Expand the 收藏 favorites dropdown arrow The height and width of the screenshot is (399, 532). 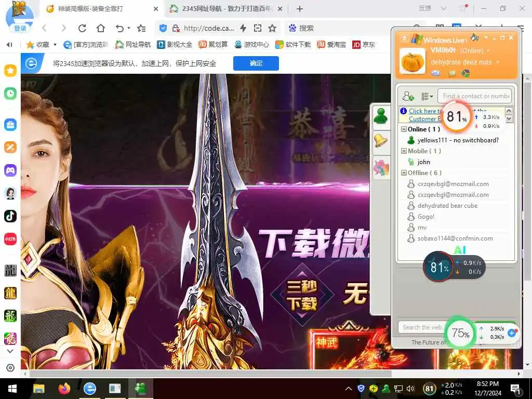click(x=55, y=45)
